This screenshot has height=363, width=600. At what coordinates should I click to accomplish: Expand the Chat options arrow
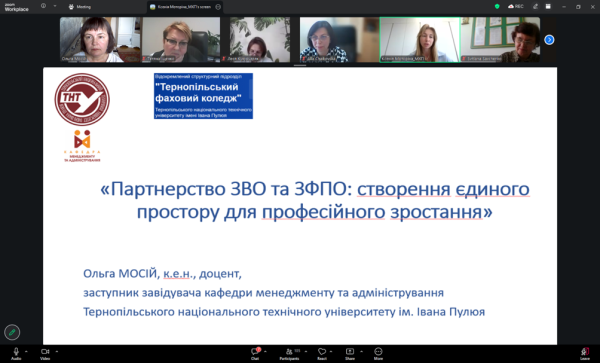265,351
